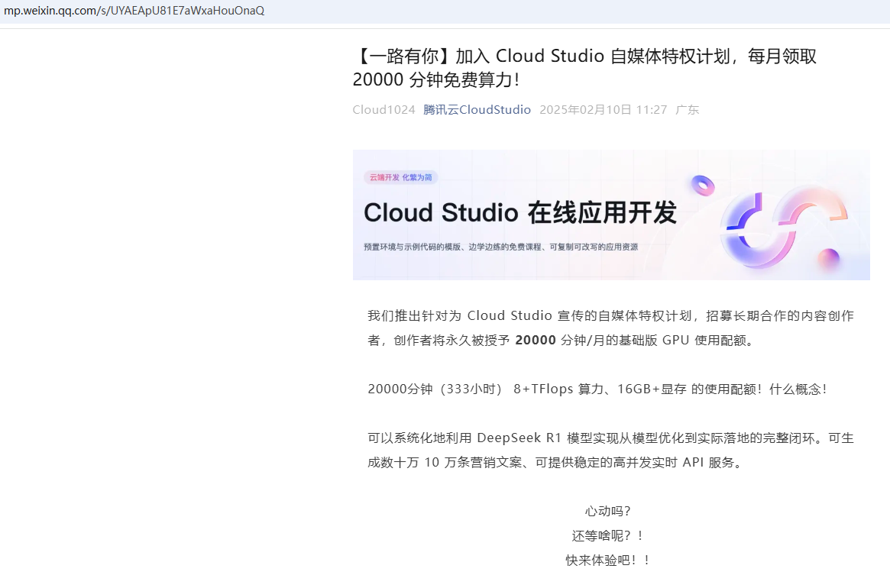Click the location label 广东

(687, 109)
